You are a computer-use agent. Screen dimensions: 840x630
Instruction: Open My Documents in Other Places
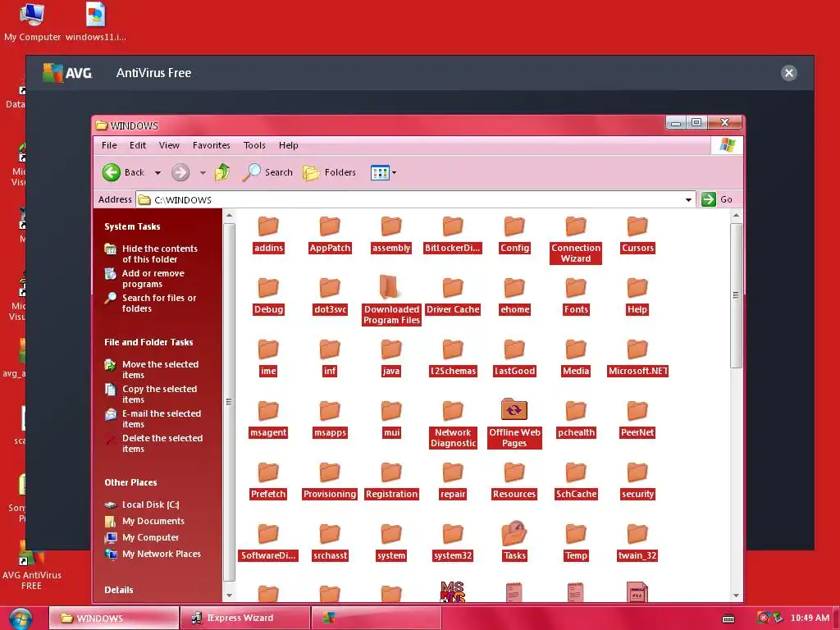144,521
